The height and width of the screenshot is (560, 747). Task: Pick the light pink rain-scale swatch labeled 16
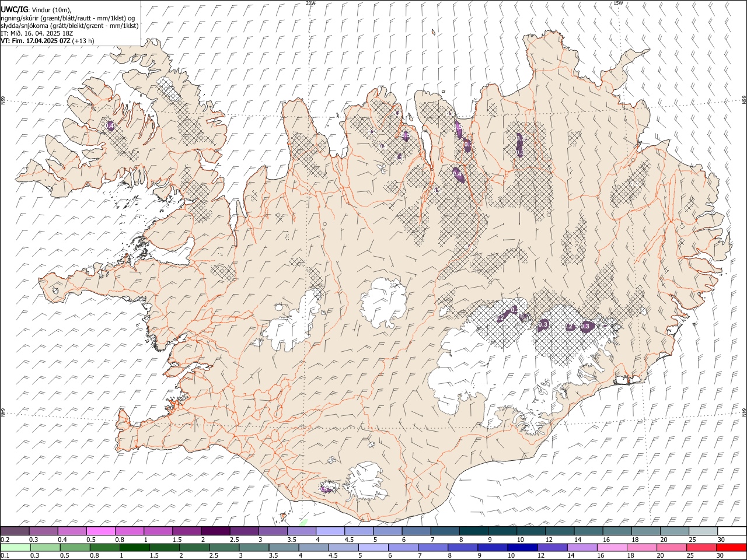point(612,548)
